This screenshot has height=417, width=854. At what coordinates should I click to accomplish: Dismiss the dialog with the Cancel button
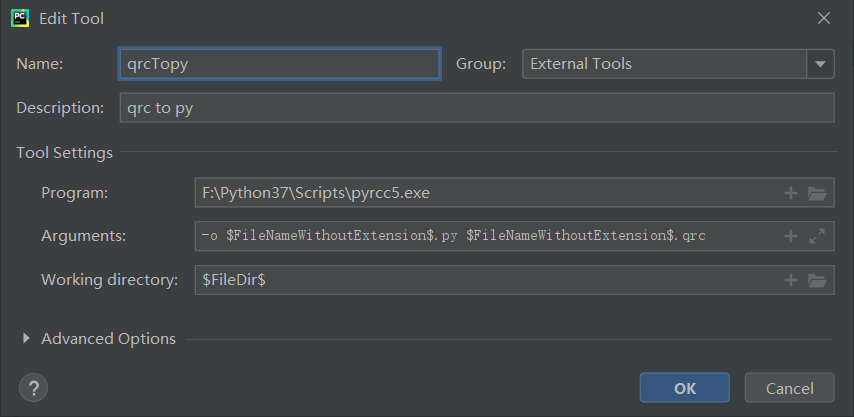pyautogui.click(x=790, y=388)
